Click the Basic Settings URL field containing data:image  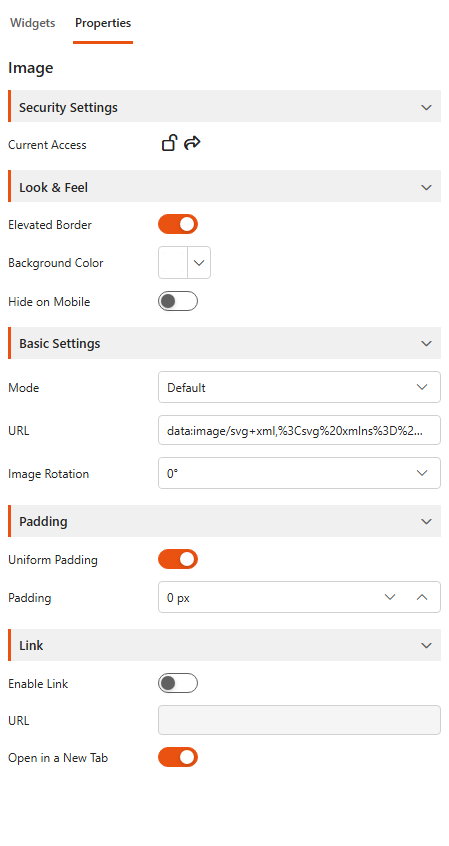tap(300, 430)
